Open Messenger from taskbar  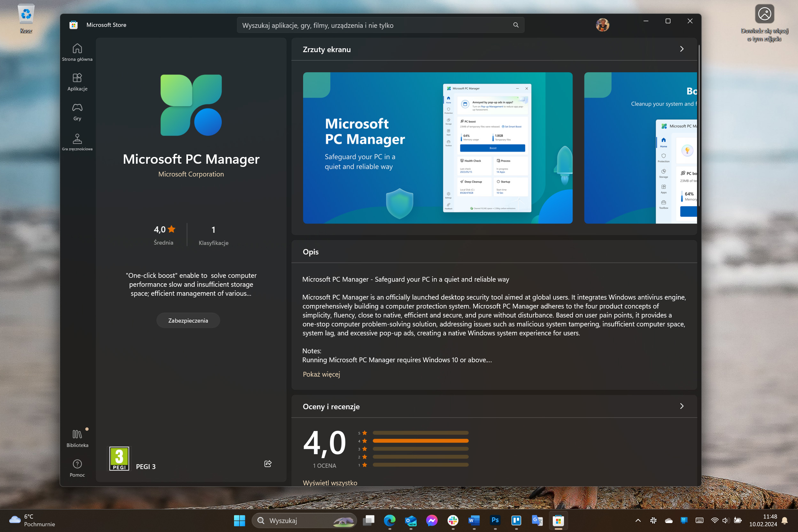tap(432, 520)
